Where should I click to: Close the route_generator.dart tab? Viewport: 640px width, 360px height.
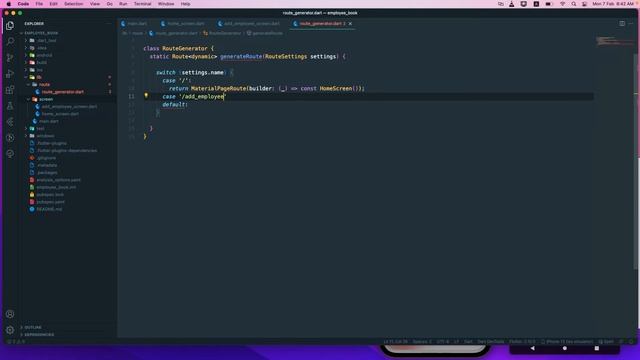350,24
